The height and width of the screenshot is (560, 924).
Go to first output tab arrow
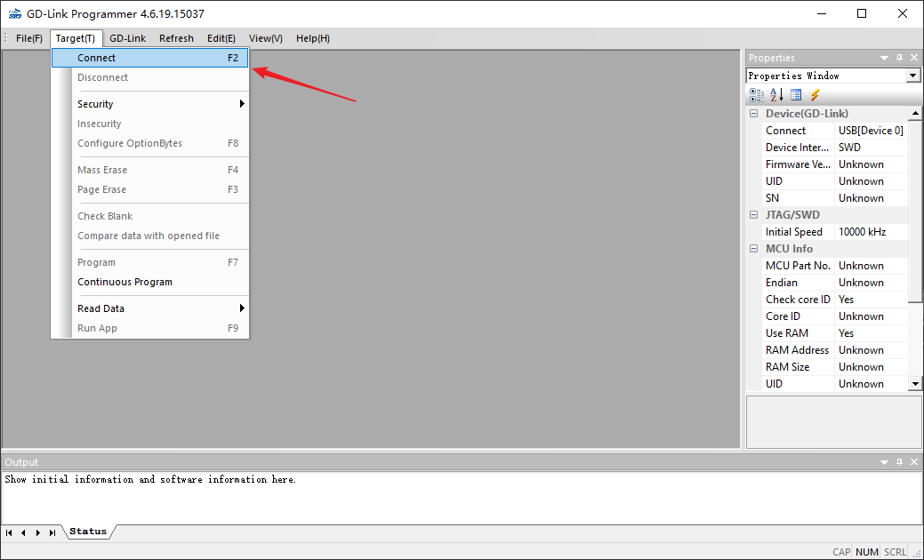(9, 532)
